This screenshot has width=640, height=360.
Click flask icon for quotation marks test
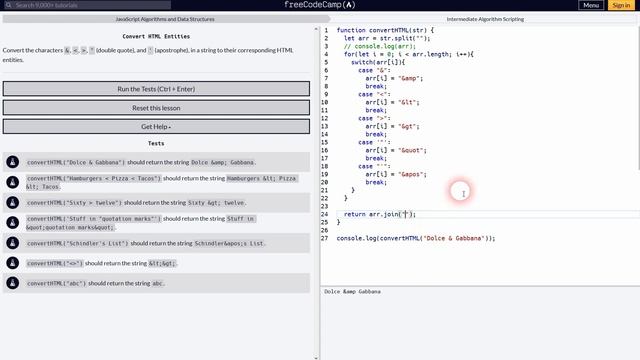tap(13, 222)
